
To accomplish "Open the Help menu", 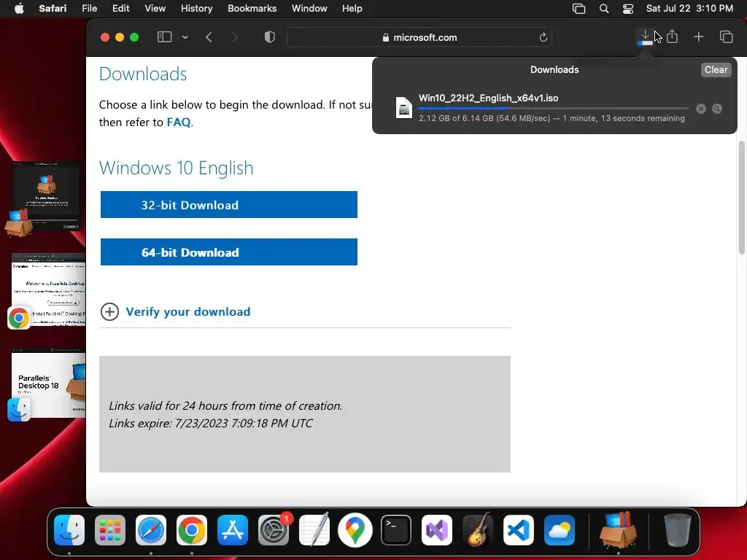I will [x=352, y=9].
